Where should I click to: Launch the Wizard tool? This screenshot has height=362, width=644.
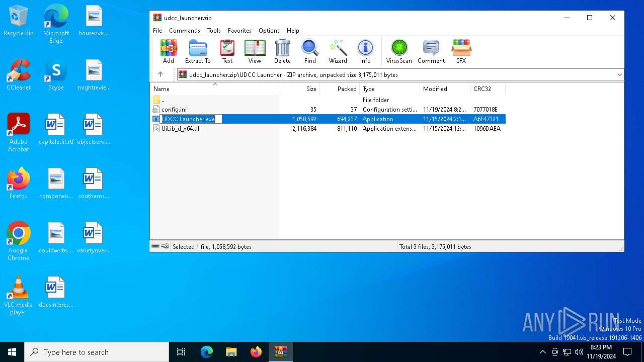[338, 52]
